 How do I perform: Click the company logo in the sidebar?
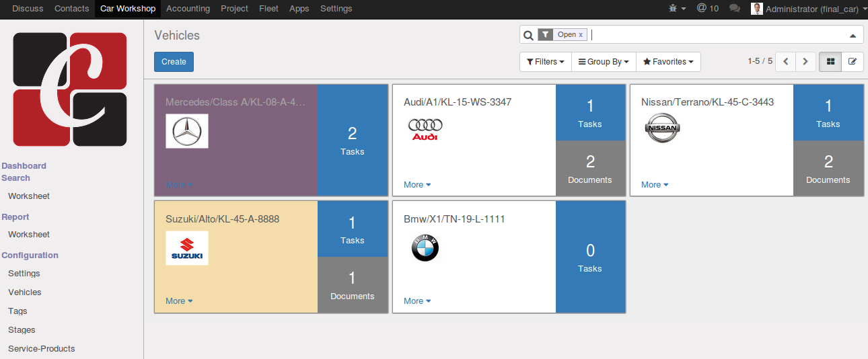71,89
